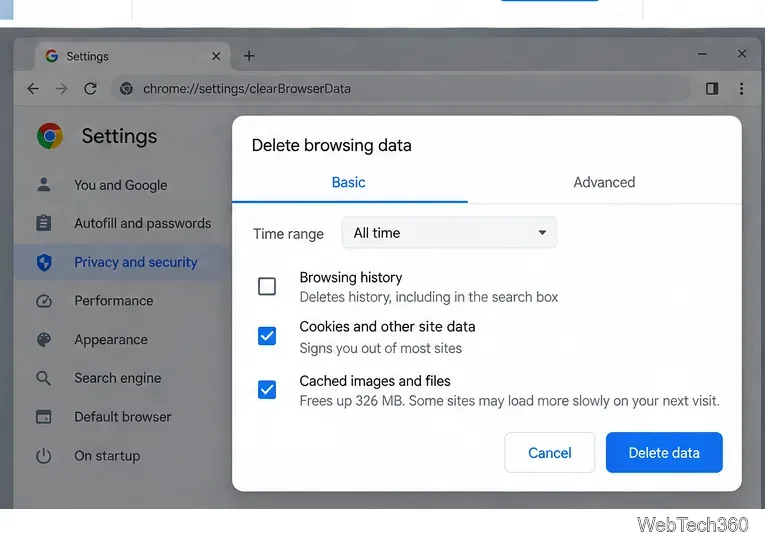Uncheck Cookies and other site data
The image size is (765, 551).
pyautogui.click(x=267, y=336)
